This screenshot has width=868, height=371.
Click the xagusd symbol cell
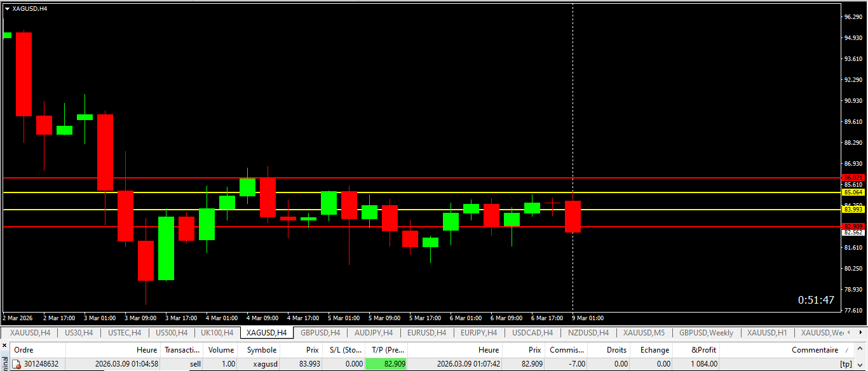click(x=264, y=364)
